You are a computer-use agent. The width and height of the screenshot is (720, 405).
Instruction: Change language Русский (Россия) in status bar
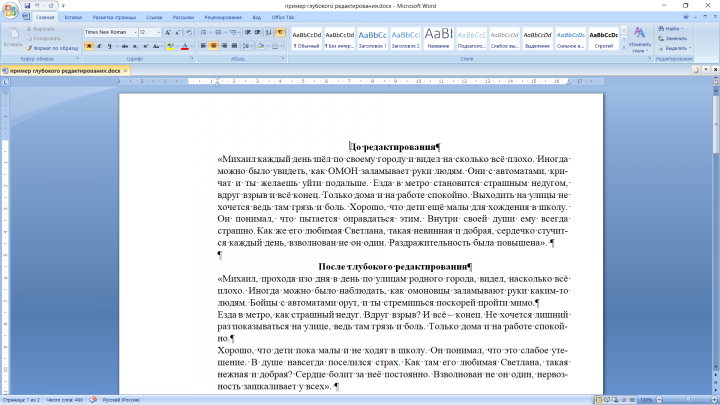[x=121, y=400]
